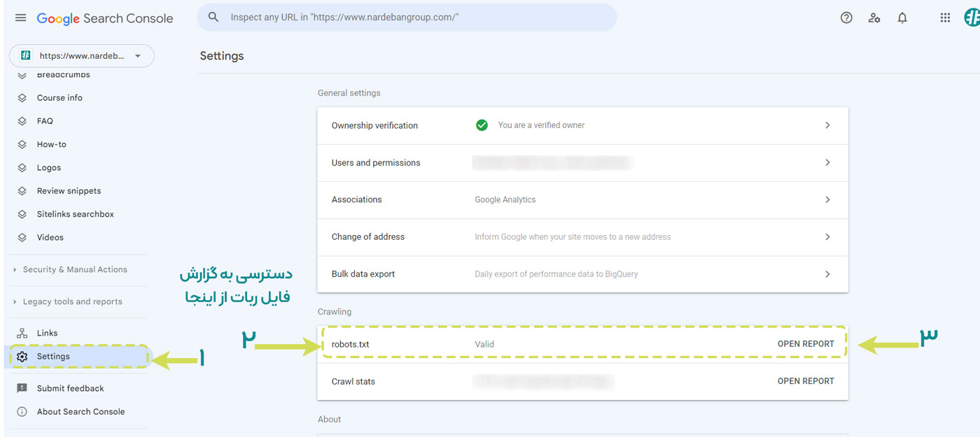Open the Bulk data export setting
The width and height of the screenshot is (980, 437).
[582, 274]
